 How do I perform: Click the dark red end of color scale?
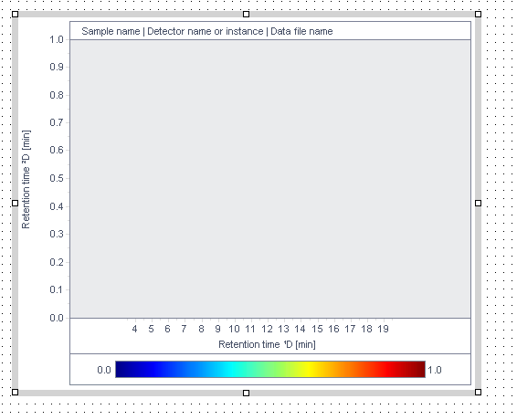click(418, 369)
